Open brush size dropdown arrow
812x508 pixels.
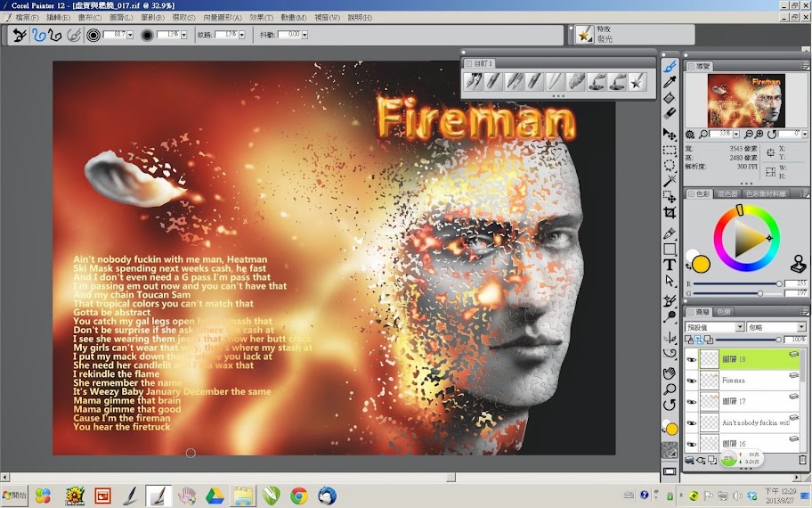click(130, 35)
